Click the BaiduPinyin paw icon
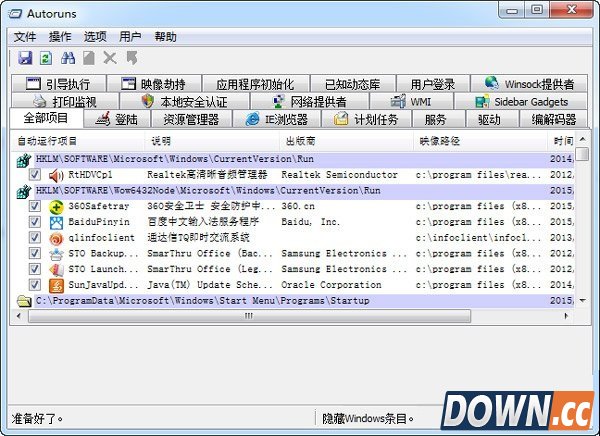Screen dimensions: 600x436 point(56,222)
